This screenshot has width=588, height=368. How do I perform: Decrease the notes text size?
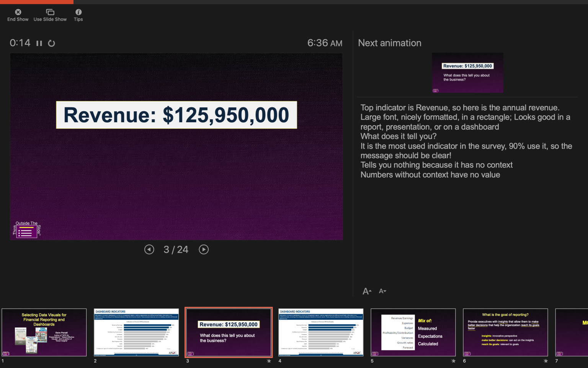point(382,291)
